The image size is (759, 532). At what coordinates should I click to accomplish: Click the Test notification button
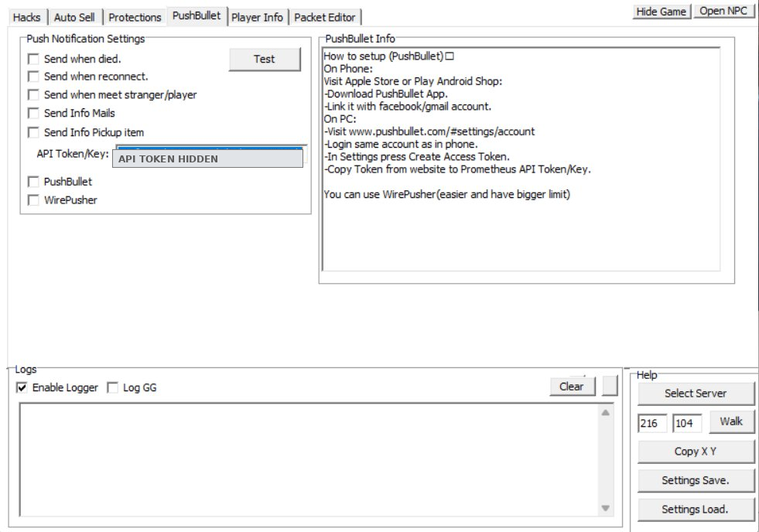(265, 59)
